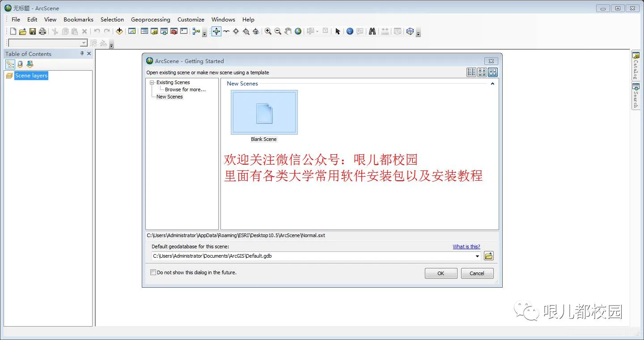Open the Windows menu
Viewport: 644px width, 340px height.
pyautogui.click(x=223, y=19)
